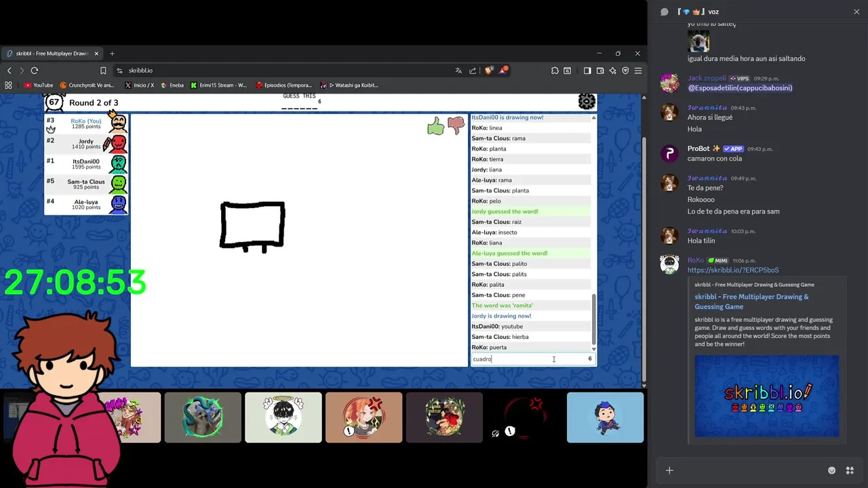Share this page link

[x=473, y=70]
